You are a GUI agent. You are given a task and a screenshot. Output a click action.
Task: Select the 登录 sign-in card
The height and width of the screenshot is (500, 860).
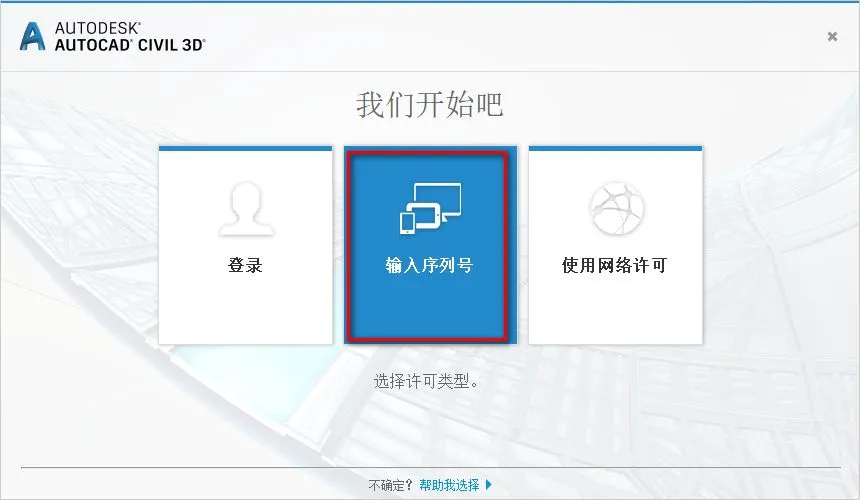coord(246,245)
